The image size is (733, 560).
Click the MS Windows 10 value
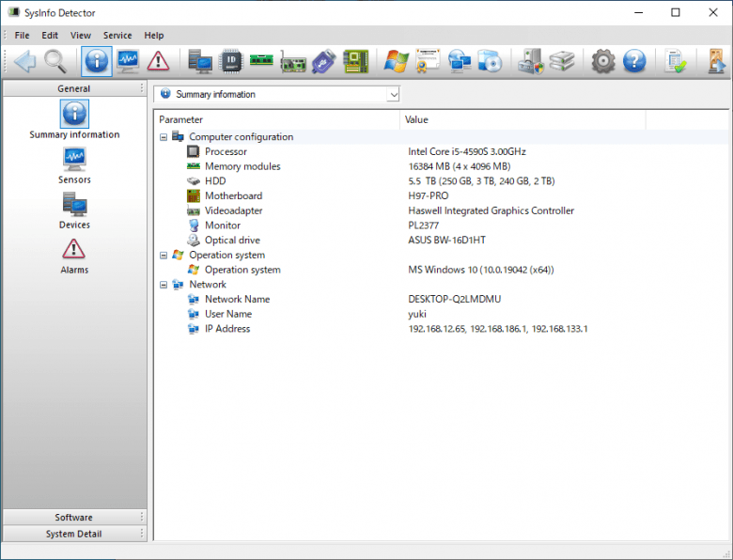pyautogui.click(x=481, y=270)
